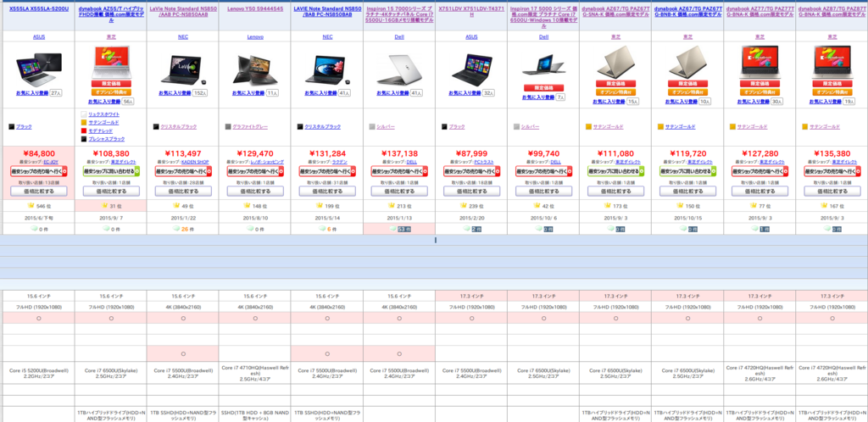
Task: Click the crown icon beside 239位
Action: 464,206
